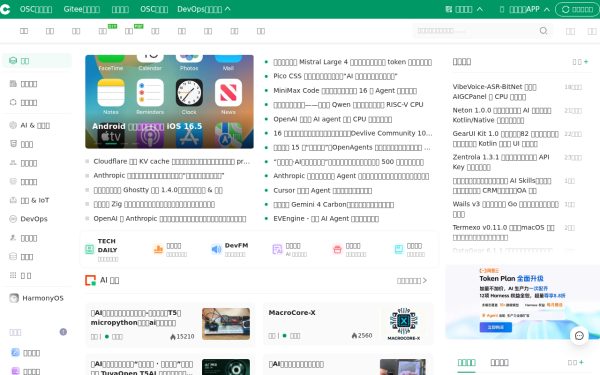Open the HarmonyOS icon in the sidebar
The image size is (600, 375).
(x=14, y=298)
